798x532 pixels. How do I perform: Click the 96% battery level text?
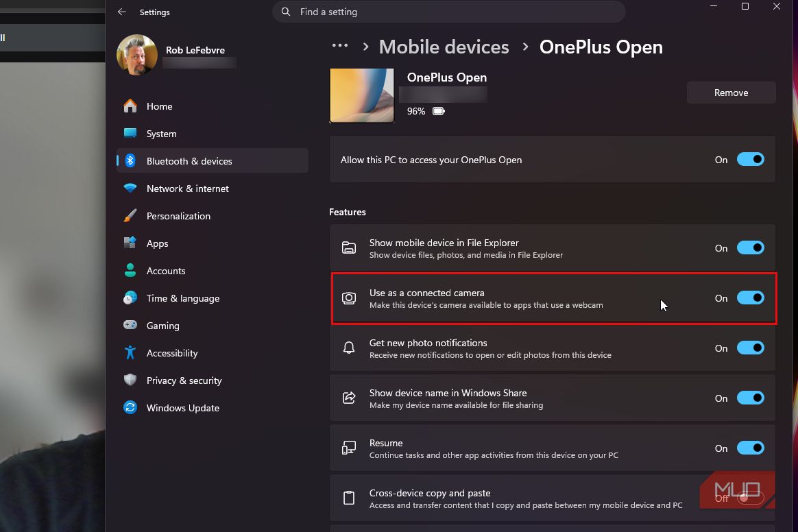pos(415,111)
